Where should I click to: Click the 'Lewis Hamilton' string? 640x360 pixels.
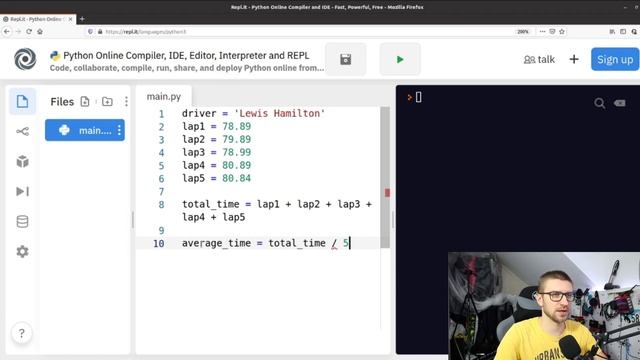[x=280, y=113]
